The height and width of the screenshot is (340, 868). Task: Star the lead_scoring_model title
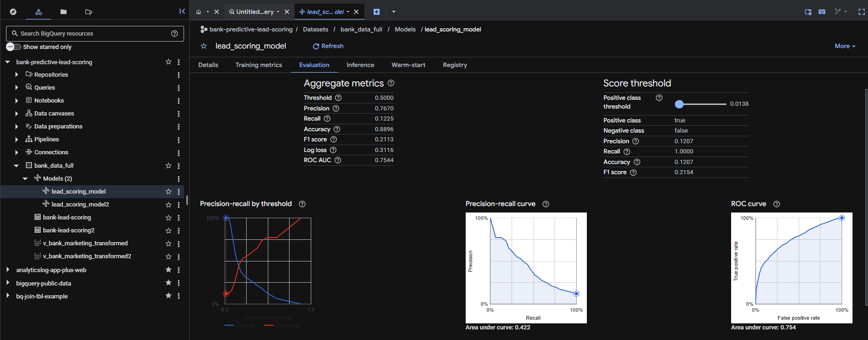[203, 46]
